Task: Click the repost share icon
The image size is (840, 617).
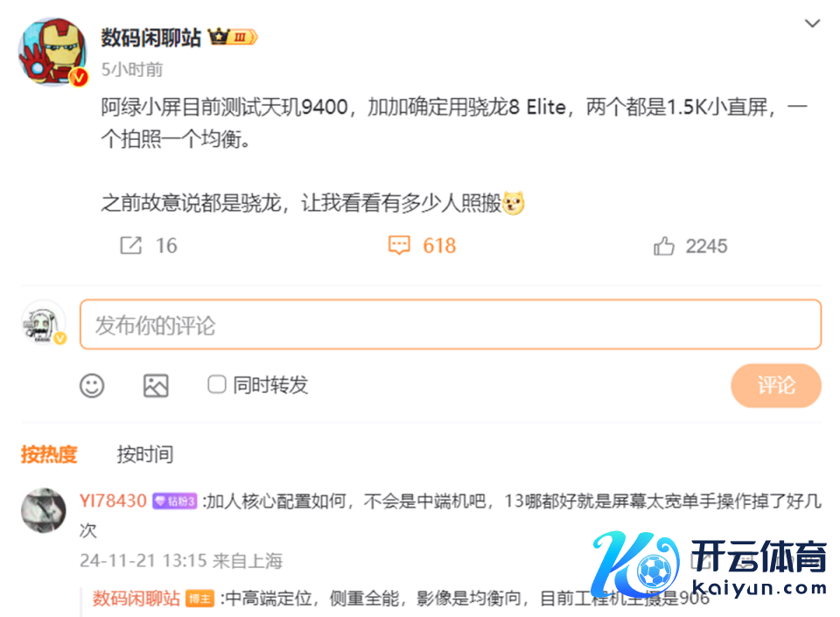Action: point(130,245)
